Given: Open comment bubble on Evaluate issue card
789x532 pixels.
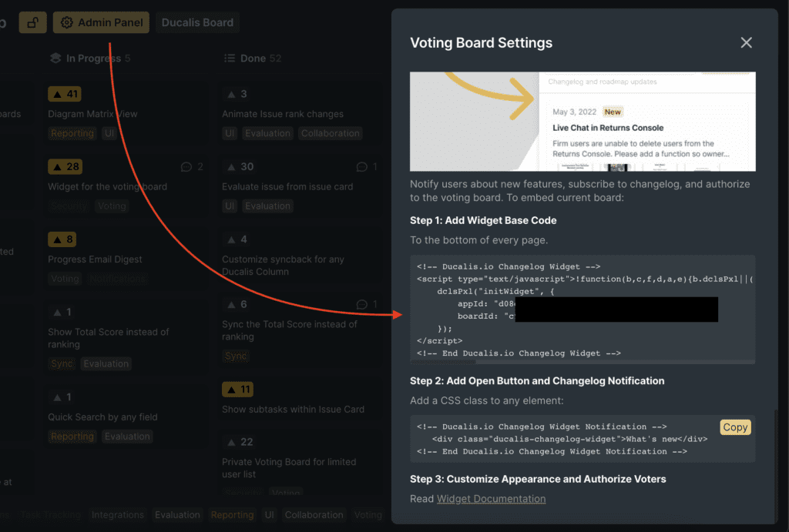Looking at the screenshot, I should [x=366, y=166].
